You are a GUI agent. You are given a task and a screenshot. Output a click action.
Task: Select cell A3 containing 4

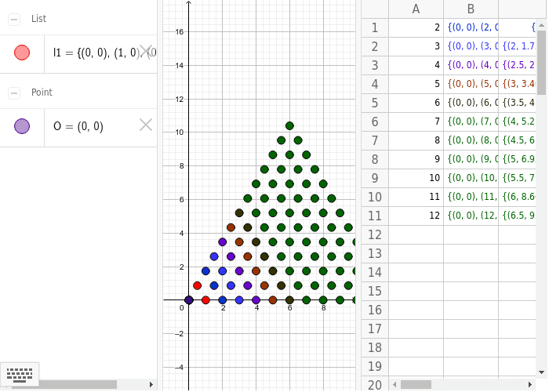coord(416,65)
